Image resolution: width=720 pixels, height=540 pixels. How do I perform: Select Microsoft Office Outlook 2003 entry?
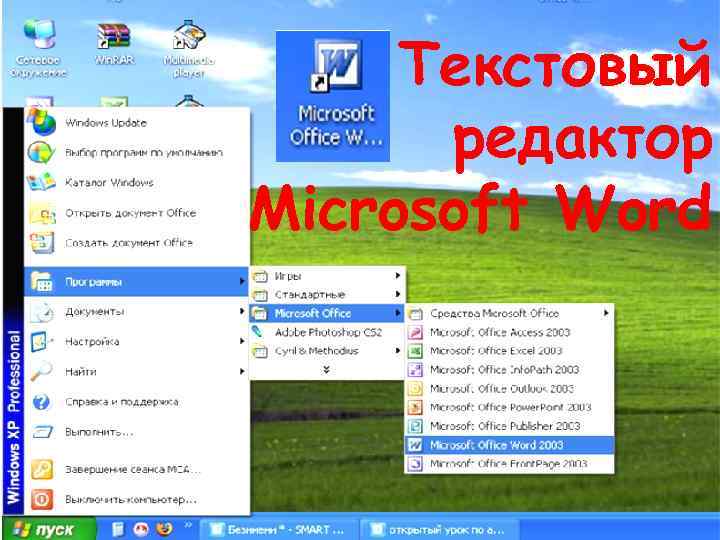point(509,388)
